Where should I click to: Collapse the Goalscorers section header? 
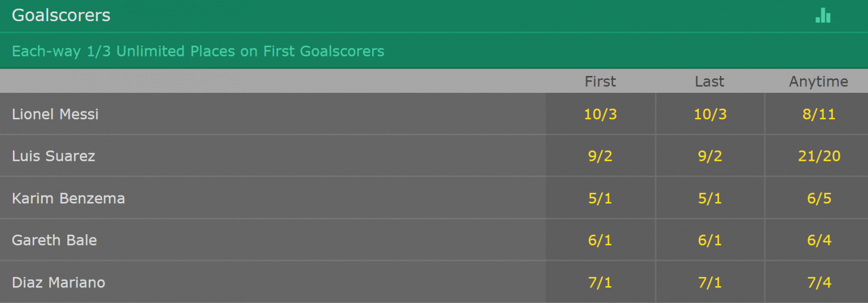(434, 16)
